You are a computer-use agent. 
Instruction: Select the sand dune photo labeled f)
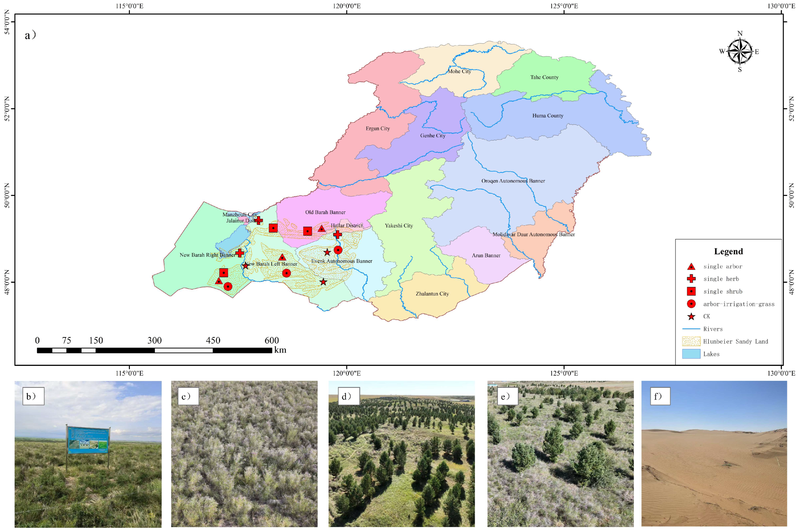pyautogui.click(x=714, y=454)
